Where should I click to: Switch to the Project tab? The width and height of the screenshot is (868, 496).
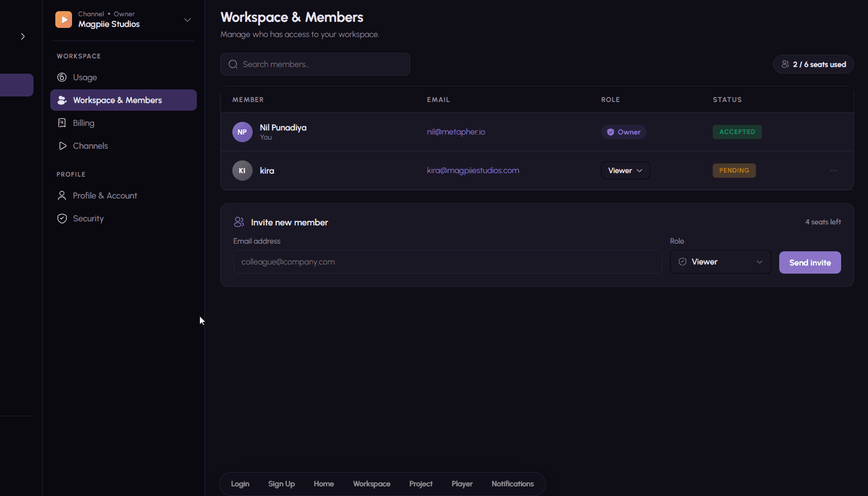click(421, 484)
